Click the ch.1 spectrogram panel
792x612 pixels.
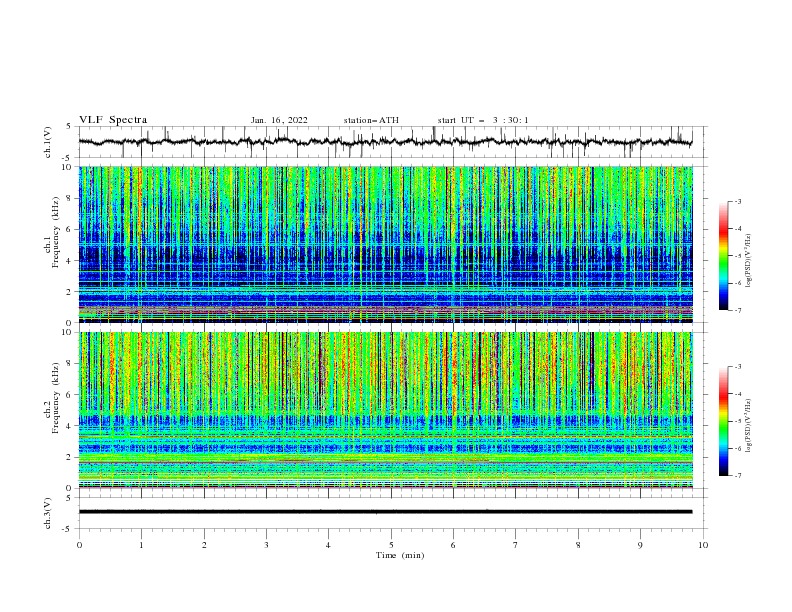point(386,244)
